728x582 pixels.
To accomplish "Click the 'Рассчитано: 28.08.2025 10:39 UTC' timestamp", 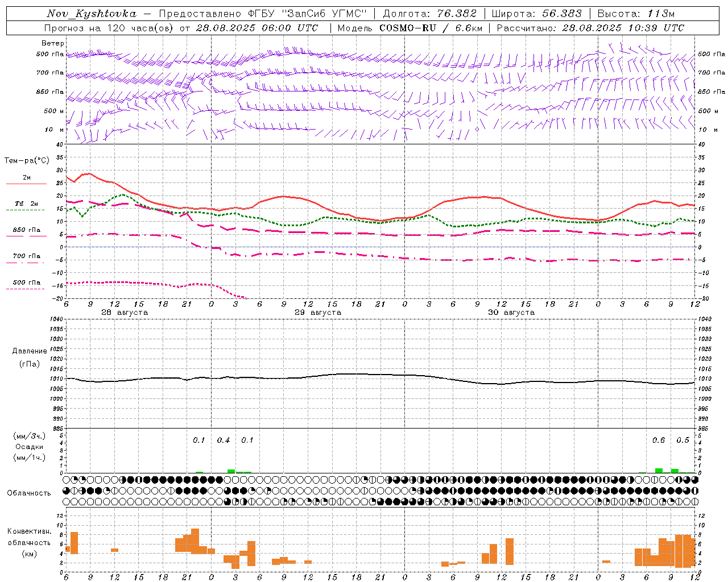I will click(590, 28).
